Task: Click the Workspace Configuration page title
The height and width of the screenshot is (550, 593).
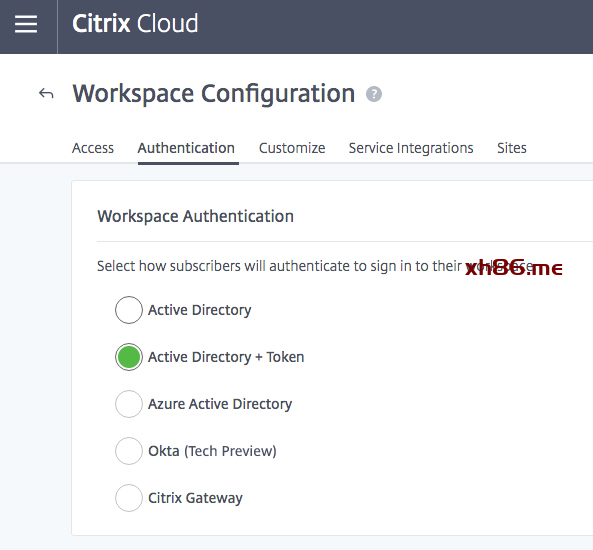Action: [x=214, y=93]
